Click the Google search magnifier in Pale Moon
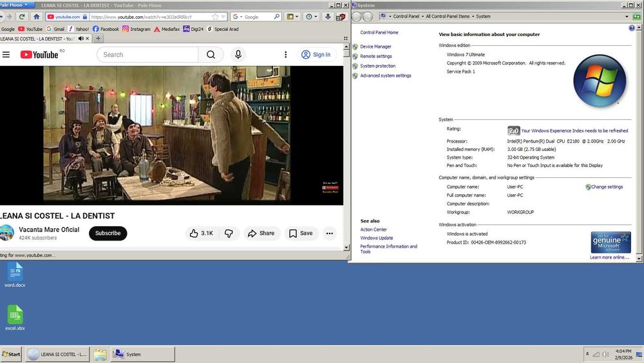This screenshot has width=644, height=363. click(x=277, y=17)
